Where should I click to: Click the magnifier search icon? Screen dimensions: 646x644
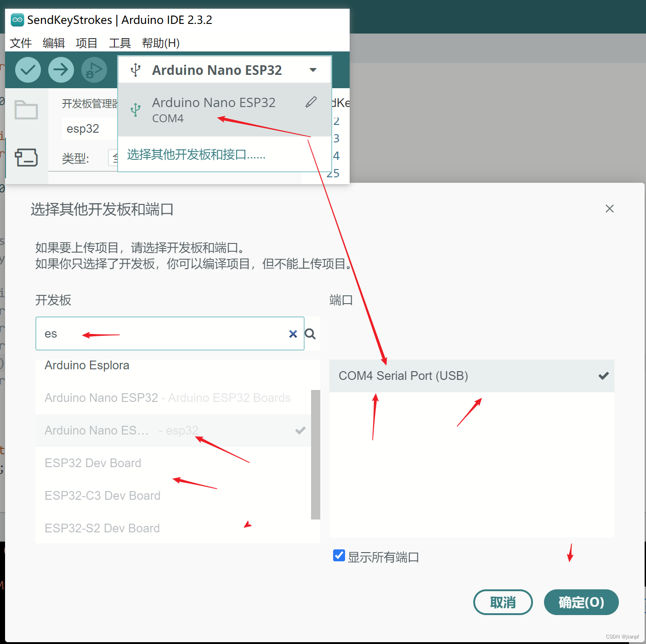click(x=311, y=334)
